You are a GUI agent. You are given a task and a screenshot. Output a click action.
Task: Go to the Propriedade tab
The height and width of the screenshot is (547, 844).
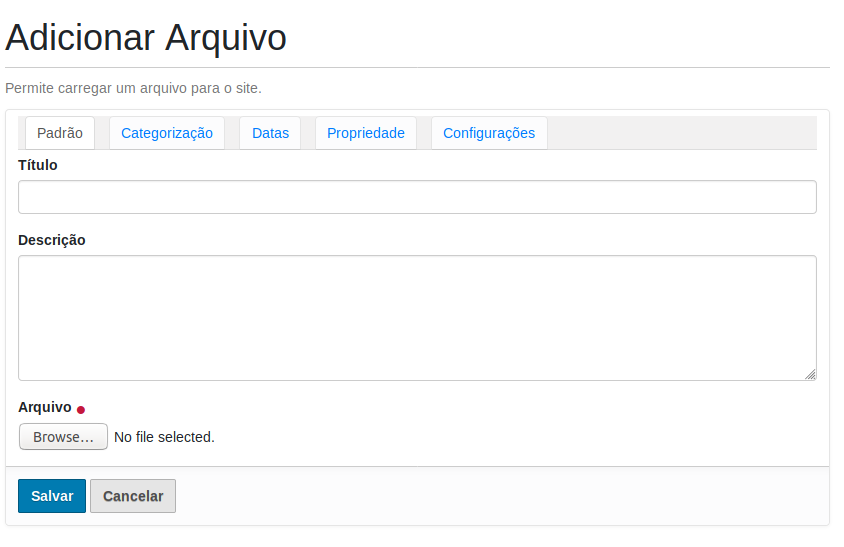366,133
